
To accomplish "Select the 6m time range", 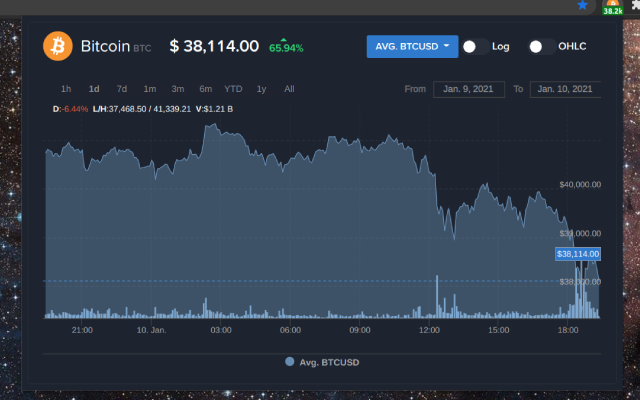I will (205, 89).
